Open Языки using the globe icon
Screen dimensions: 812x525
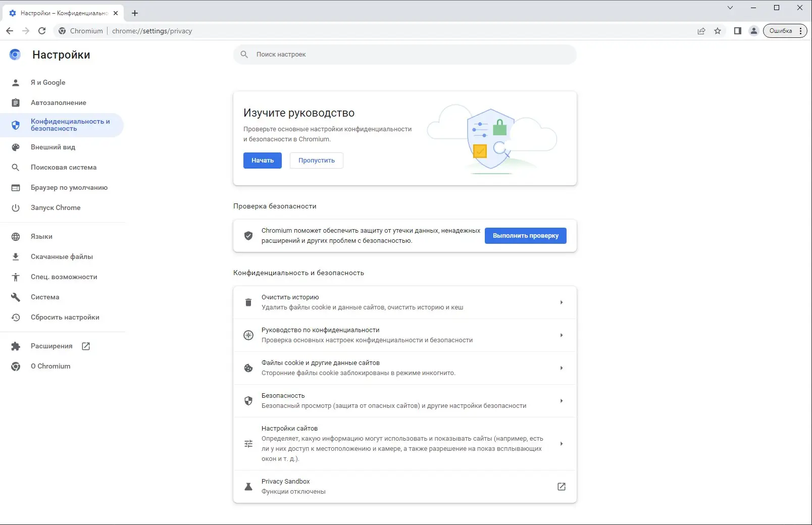[x=16, y=236]
